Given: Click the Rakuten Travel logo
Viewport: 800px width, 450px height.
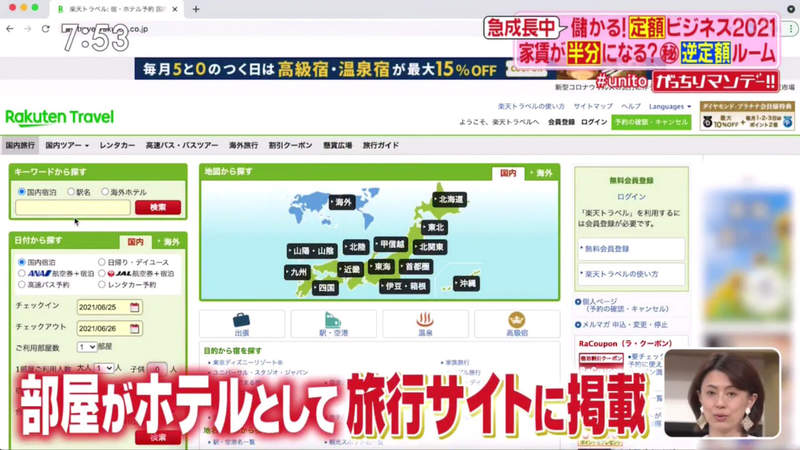Looking at the screenshot, I should pos(60,117).
